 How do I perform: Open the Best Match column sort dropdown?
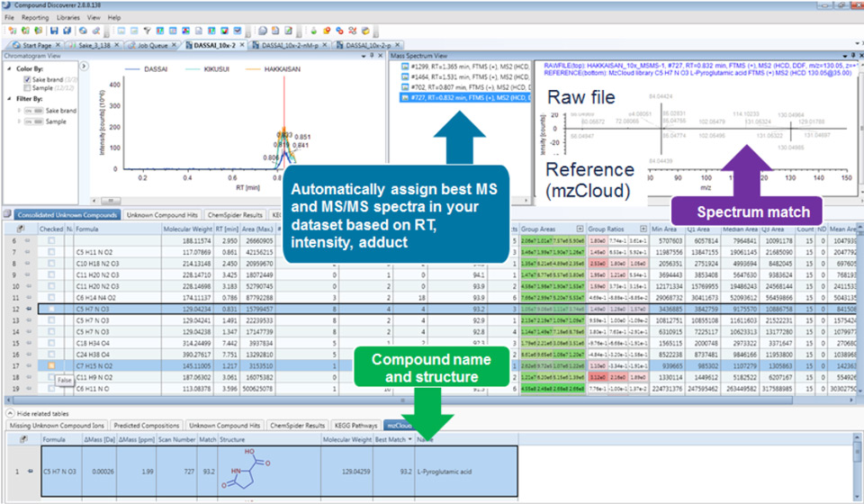(x=410, y=439)
